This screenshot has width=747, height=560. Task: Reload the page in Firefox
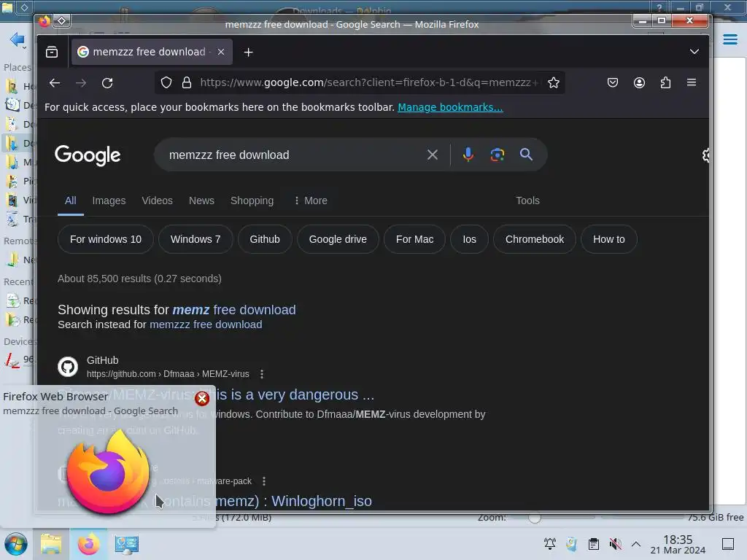(x=107, y=83)
